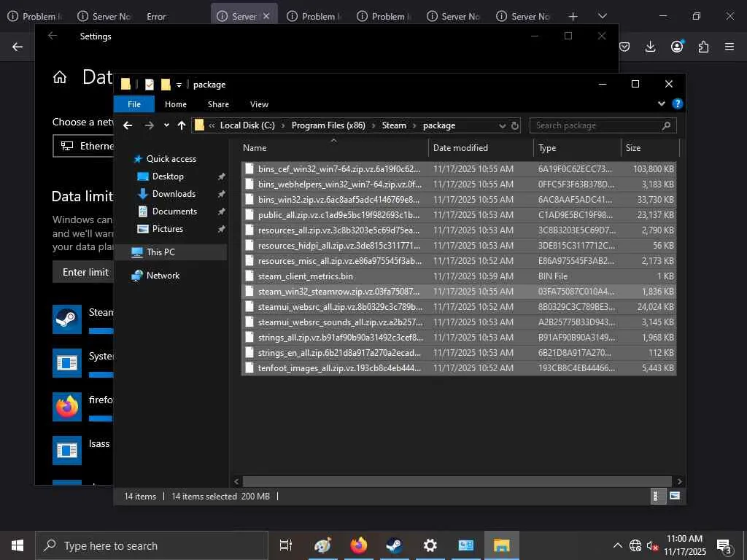The width and height of the screenshot is (747, 560).
Task: Expand address bar history dropdown
Action: pyautogui.click(x=502, y=125)
